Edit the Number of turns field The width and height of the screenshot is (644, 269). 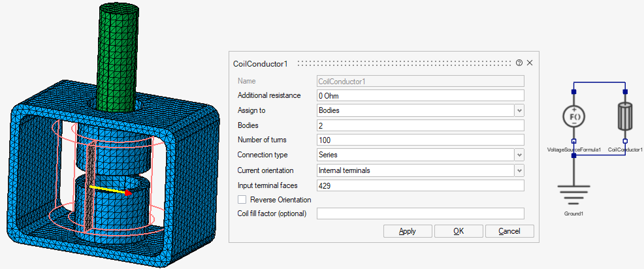pos(420,140)
